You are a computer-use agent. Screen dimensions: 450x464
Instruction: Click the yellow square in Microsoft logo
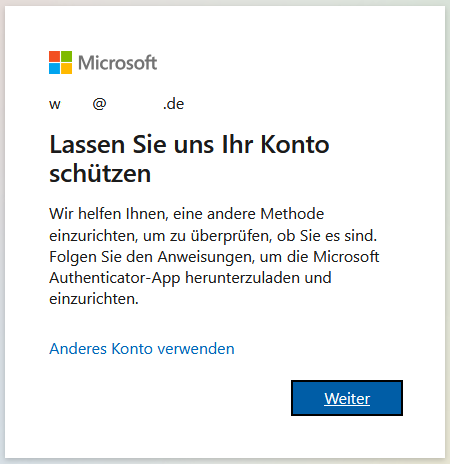point(66,68)
